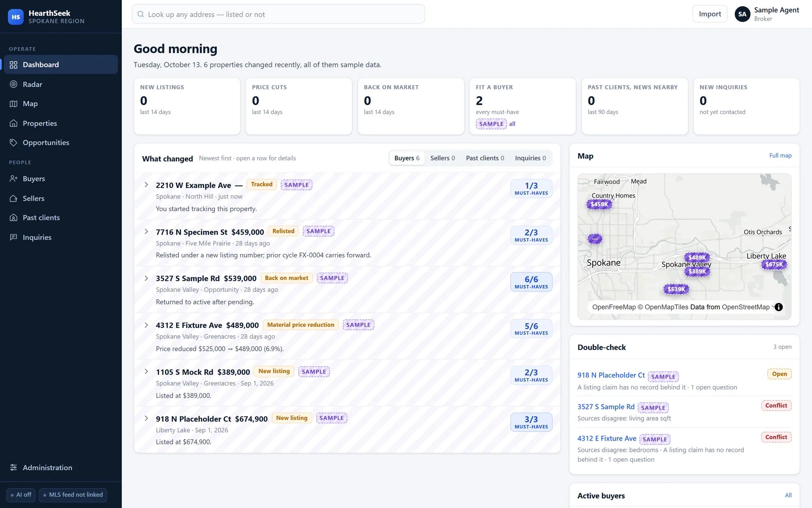Select the $675K map price marker
The width and height of the screenshot is (812, 508).
[774, 265]
